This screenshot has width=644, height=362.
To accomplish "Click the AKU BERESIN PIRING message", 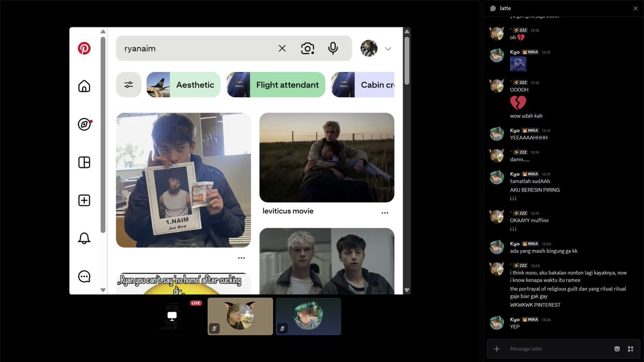I will [535, 190].
